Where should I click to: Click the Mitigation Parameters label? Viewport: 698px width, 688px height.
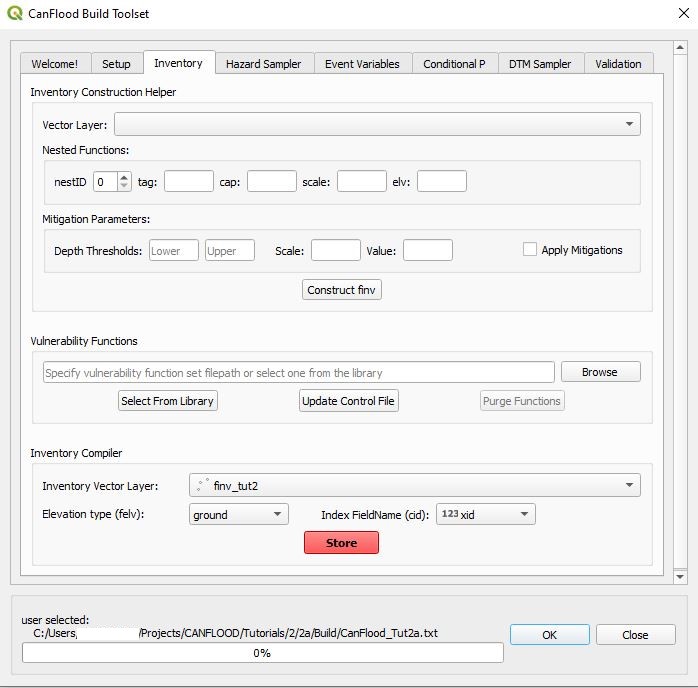coord(96,219)
